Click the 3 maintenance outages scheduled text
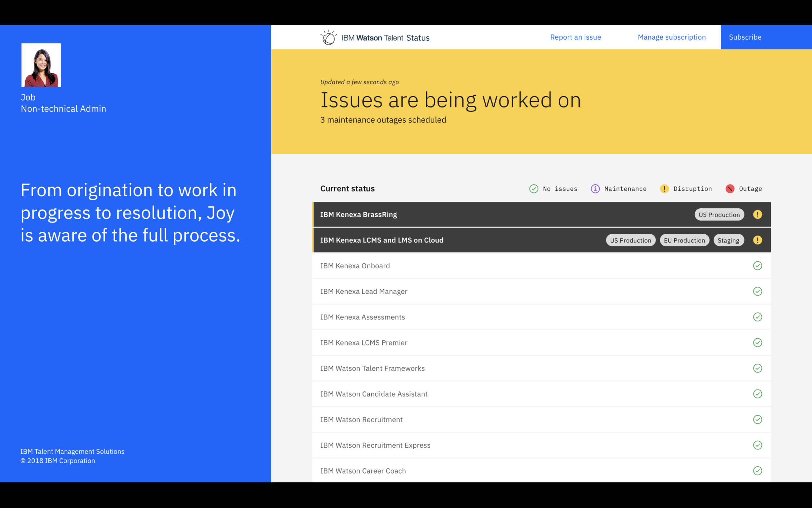The width and height of the screenshot is (812, 508). click(x=383, y=120)
